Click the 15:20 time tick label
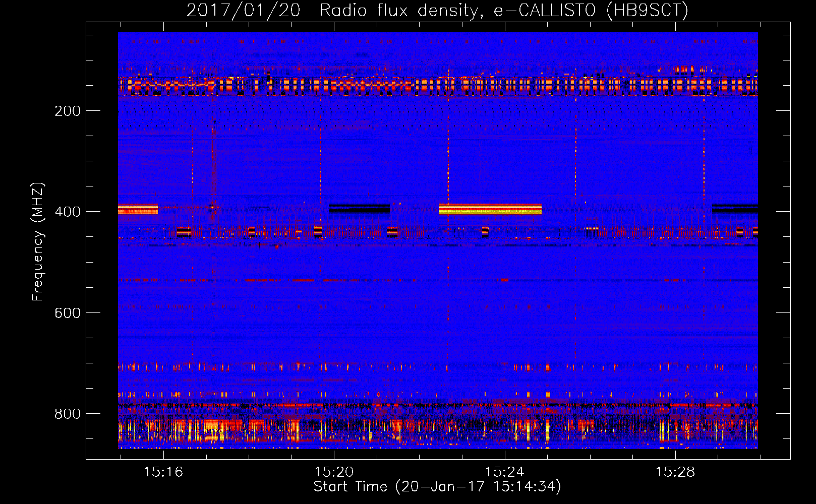This screenshot has width=816, height=504. tap(334, 472)
